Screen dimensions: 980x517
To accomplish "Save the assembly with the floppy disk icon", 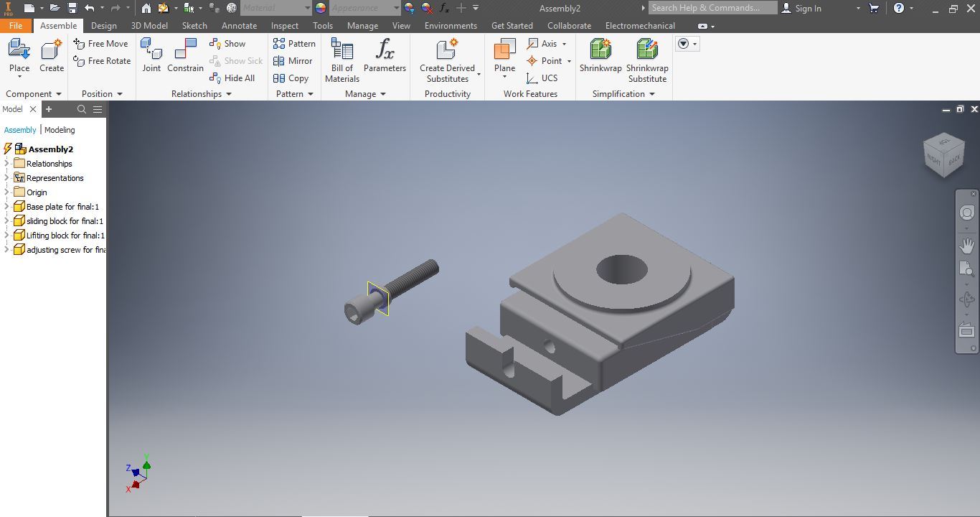I will click(72, 8).
